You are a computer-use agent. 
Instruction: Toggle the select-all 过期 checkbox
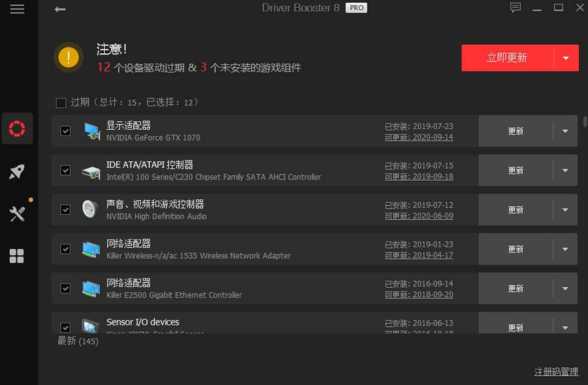pyautogui.click(x=61, y=103)
